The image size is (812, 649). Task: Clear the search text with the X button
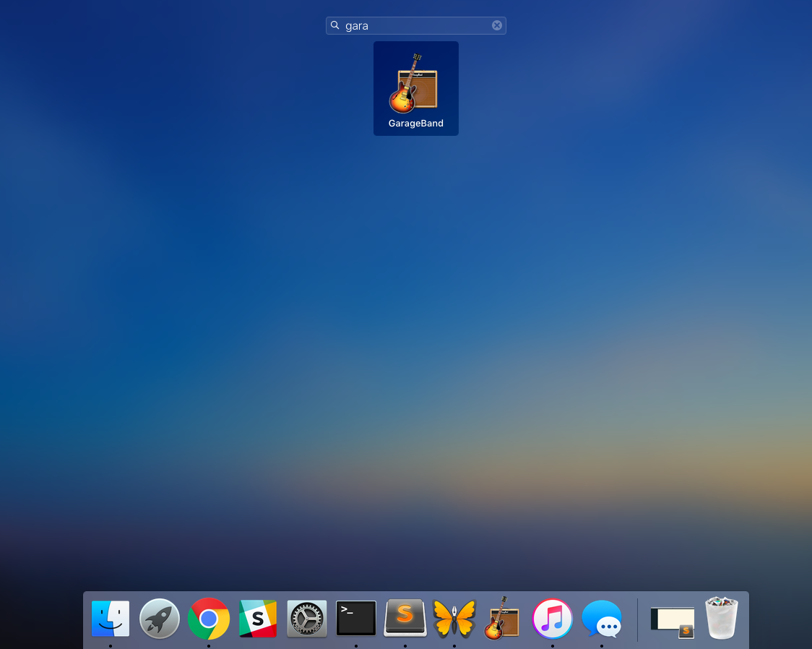click(x=496, y=25)
